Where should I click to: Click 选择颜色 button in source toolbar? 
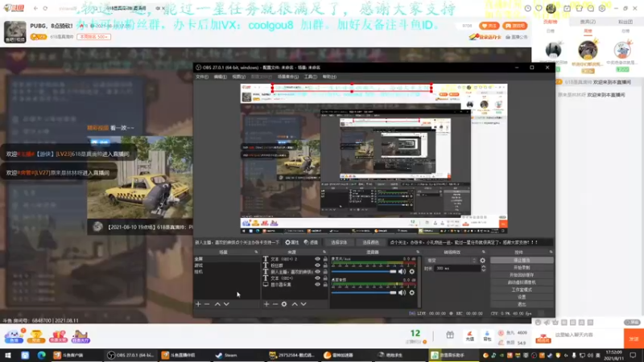pyautogui.click(x=370, y=243)
